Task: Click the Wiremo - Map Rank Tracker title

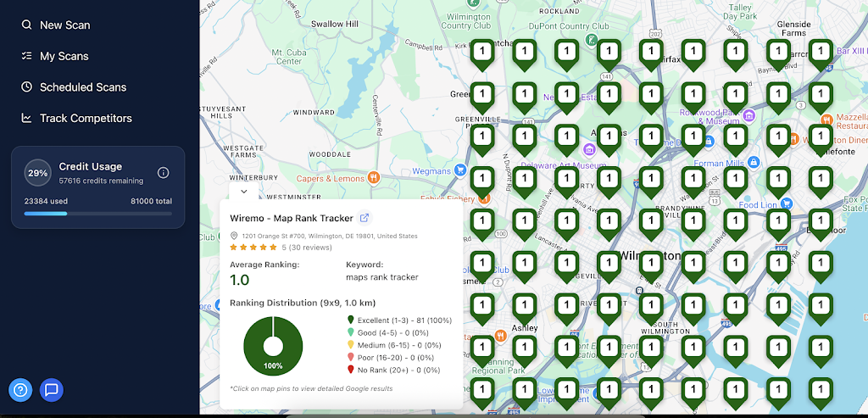Action: pyautogui.click(x=292, y=218)
